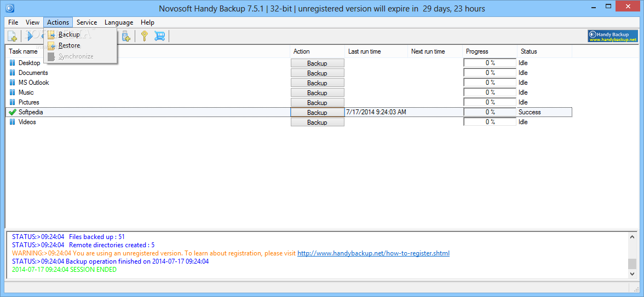
Task: Close the open Actions menu
Action: tap(58, 22)
